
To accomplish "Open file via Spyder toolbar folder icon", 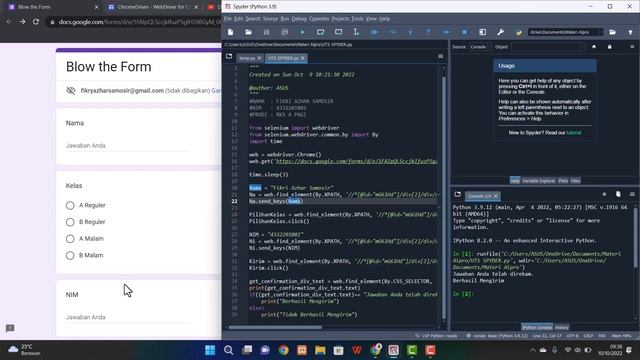I will tap(248, 32).
